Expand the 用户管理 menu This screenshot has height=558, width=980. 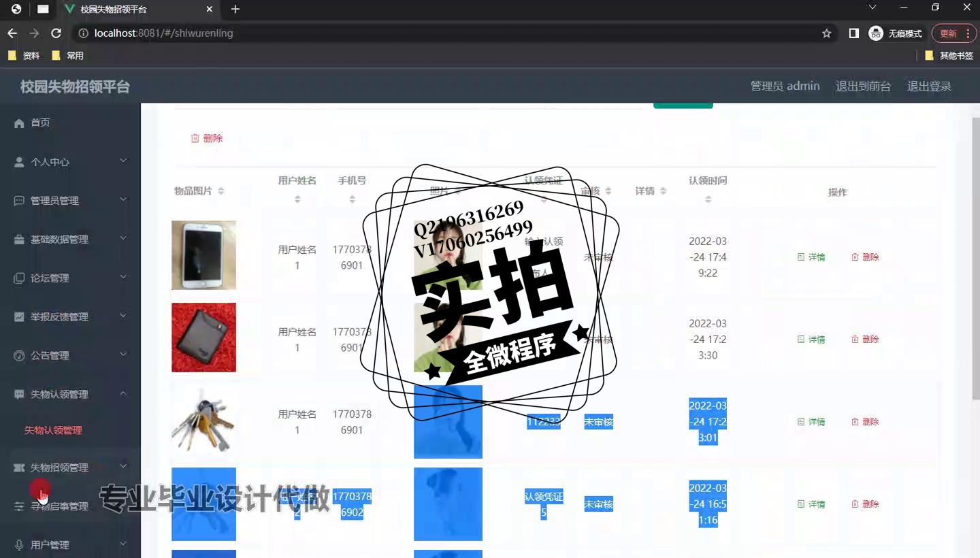[x=70, y=545]
